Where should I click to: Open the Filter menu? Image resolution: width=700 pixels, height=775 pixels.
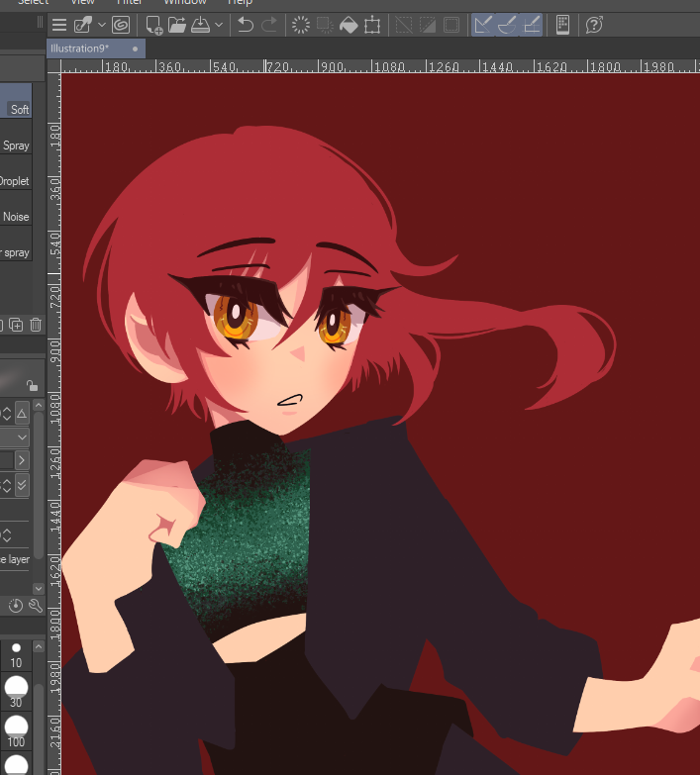point(130,2)
